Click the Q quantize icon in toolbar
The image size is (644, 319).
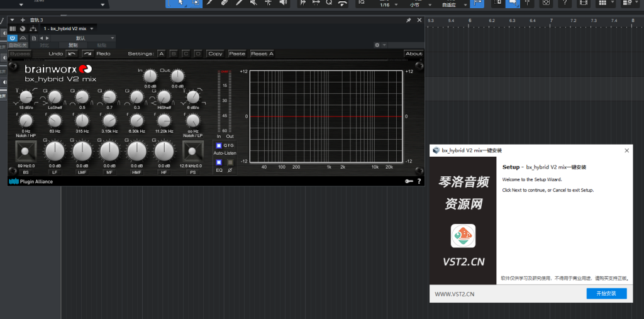pos(329,3)
